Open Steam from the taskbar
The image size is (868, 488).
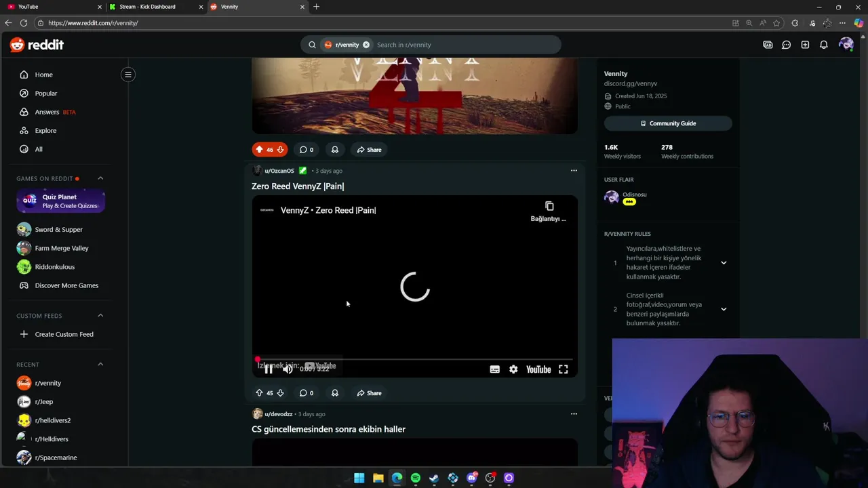434,478
